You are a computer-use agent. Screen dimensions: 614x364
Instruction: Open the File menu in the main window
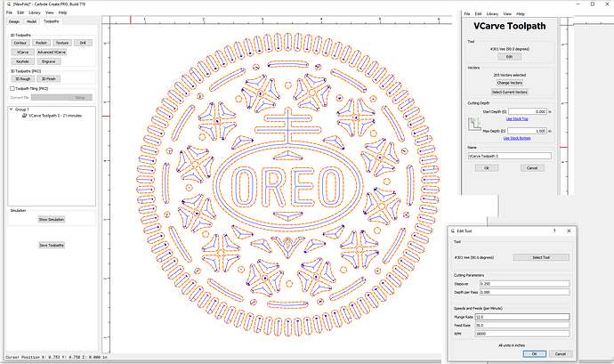pos(9,12)
